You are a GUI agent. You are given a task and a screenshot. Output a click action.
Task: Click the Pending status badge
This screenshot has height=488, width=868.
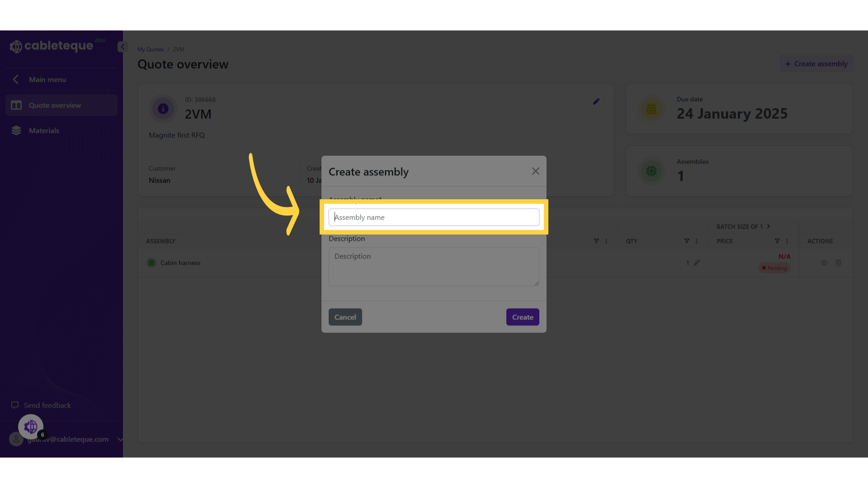pyautogui.click(x=774, y=267)
